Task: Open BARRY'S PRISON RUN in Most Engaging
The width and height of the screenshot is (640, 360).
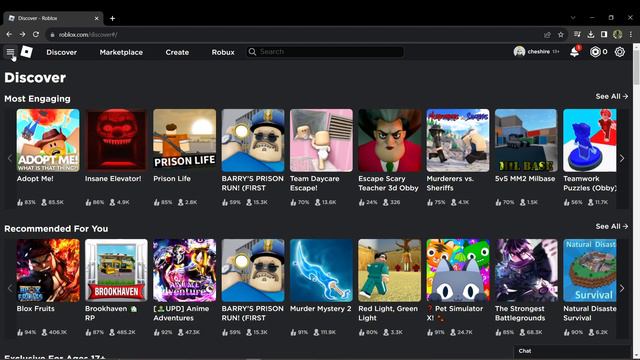Action: (253, 140)
